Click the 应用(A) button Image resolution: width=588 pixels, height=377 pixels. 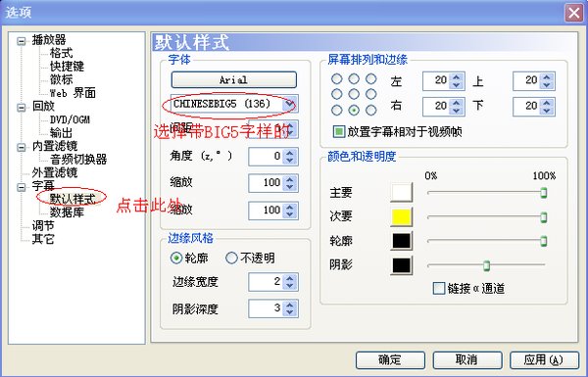(544, 360)
